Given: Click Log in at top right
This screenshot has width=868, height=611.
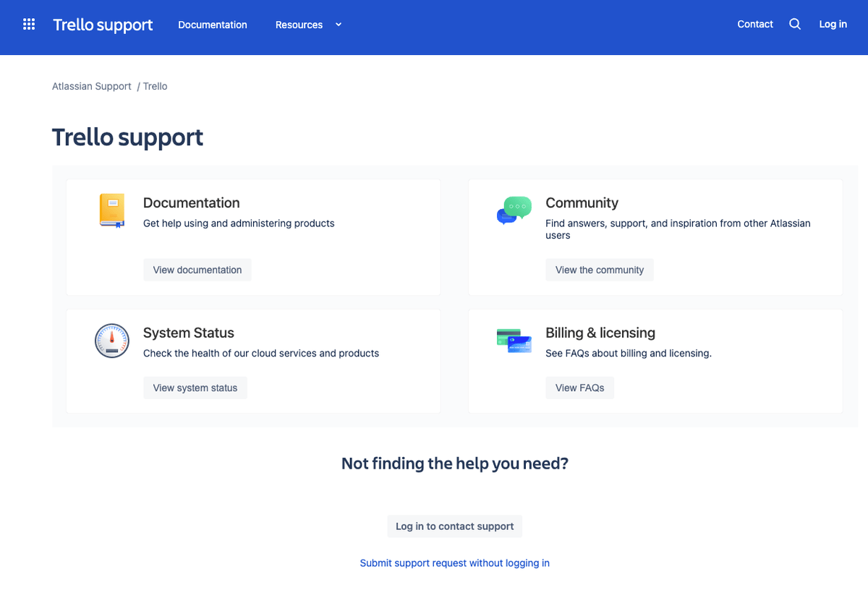Looking at the screenshot, I should [833, 25].
